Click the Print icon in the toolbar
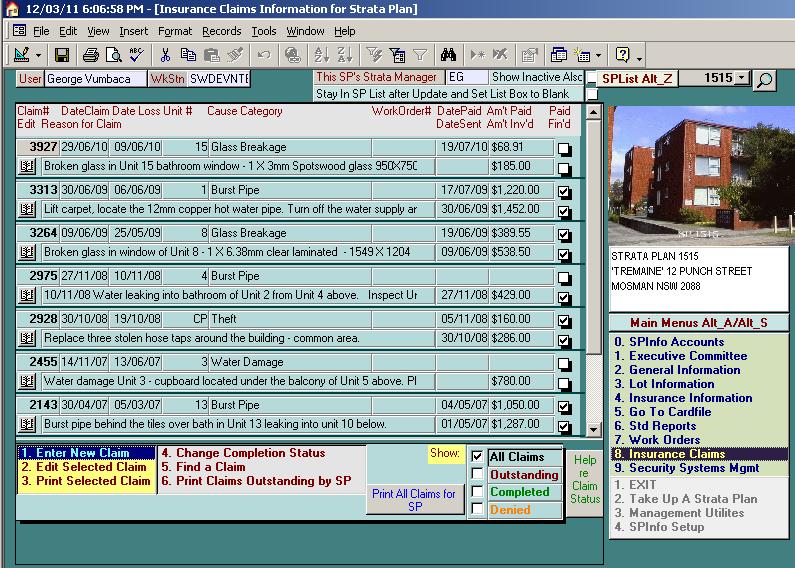This screenshot has width=795, height=568. click(x=91, y=55)
